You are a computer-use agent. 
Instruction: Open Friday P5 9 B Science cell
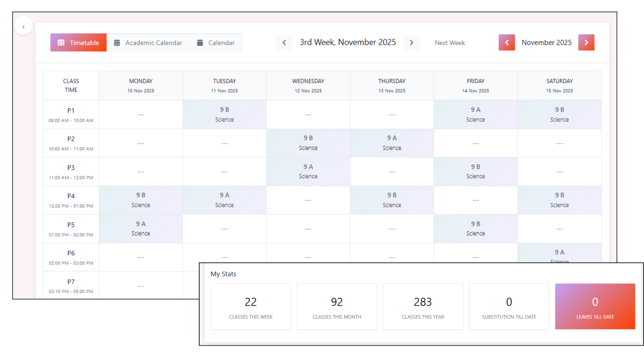(475, 229)
